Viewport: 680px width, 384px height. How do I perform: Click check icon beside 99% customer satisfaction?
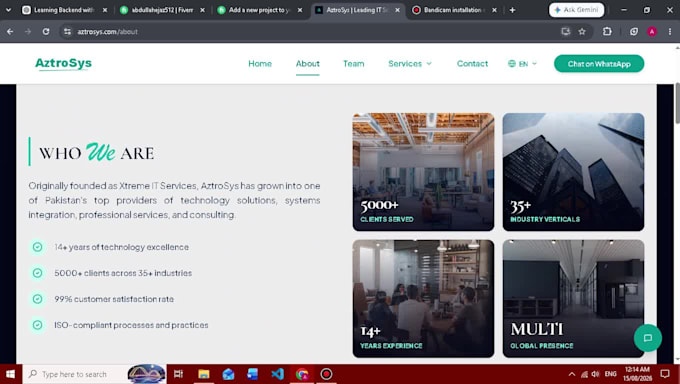[x=38, y=299]
